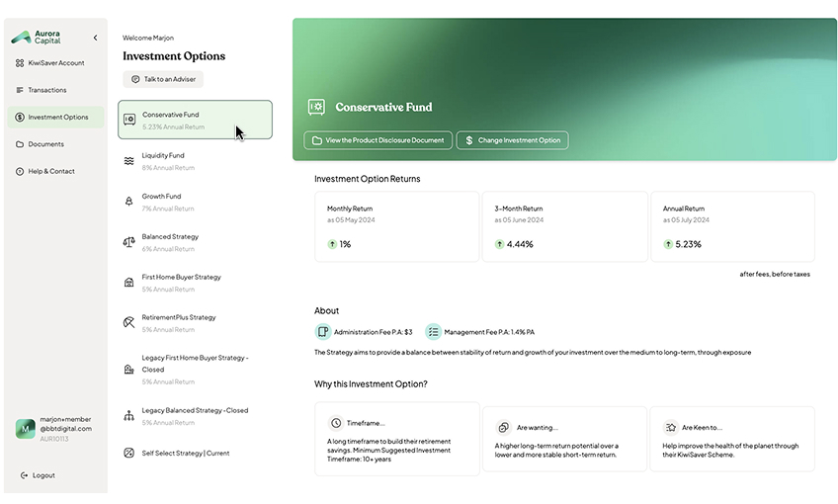Click the Timeframe clock icon card
838x504 pixels.
point(397,440)
